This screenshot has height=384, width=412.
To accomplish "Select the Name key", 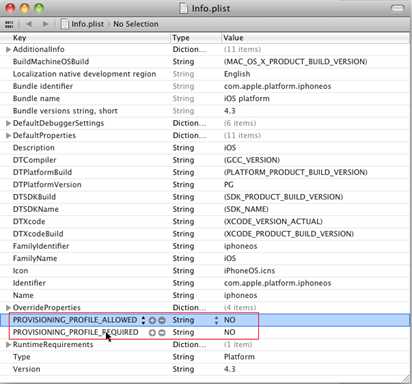I will click(x=23, y=295).
